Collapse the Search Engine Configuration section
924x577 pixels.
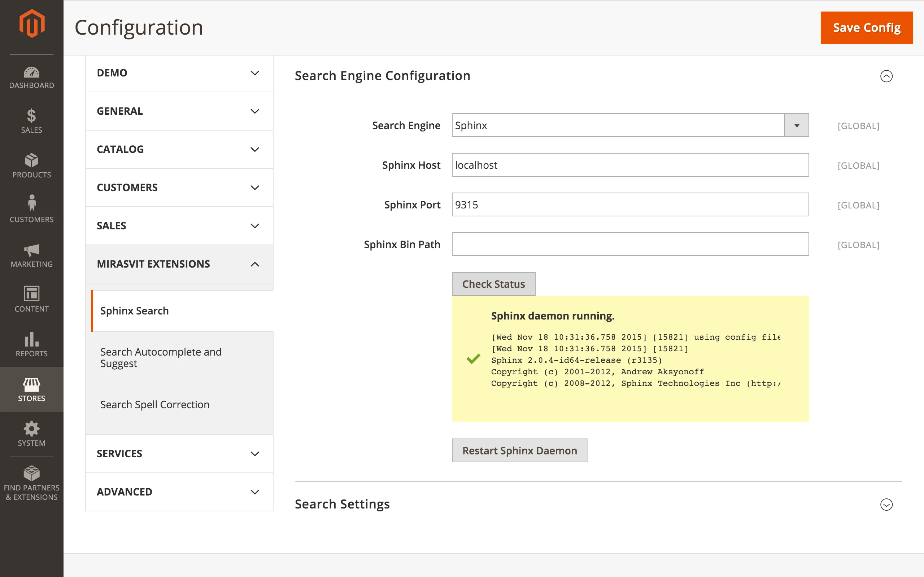pos(886,76)
